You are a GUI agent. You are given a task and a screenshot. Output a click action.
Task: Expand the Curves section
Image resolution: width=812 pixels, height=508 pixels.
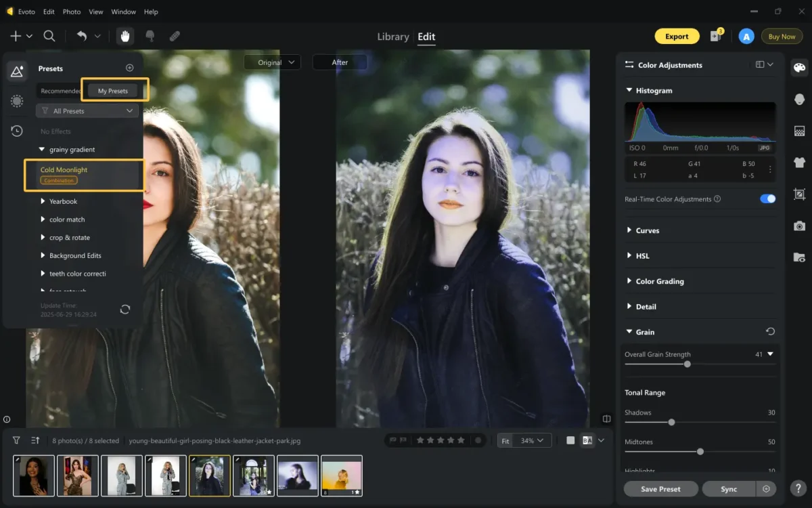click(629, 230)
